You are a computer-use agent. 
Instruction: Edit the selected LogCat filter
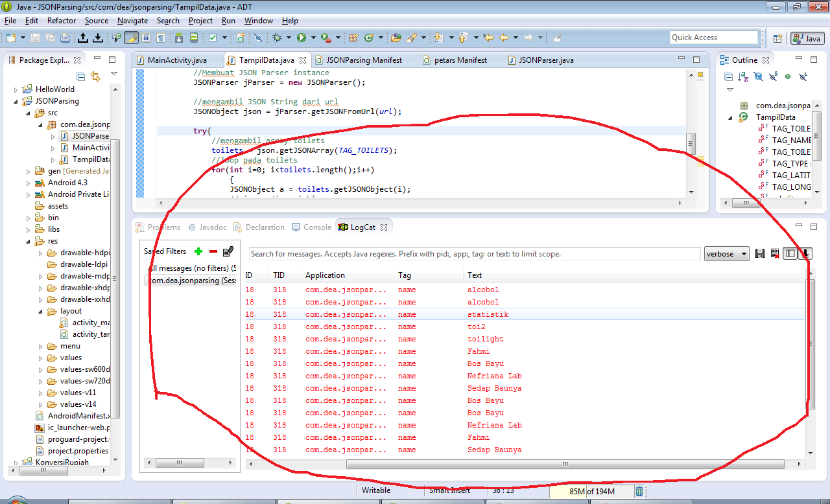point(228,251)
